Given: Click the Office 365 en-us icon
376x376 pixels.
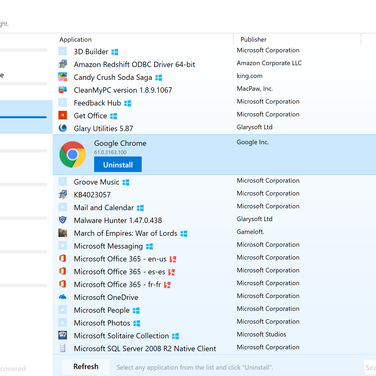Looking at the screenshot, I should pyautogui.click(x=63, y=258).
